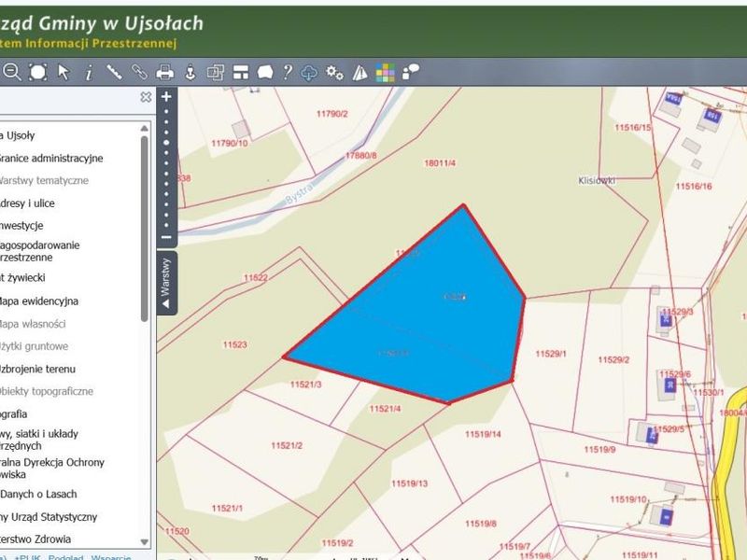This screenshot has width=747, height=560.
Task: Select the Ministerstwo Zdrowia layer
Action: point(35,539)
